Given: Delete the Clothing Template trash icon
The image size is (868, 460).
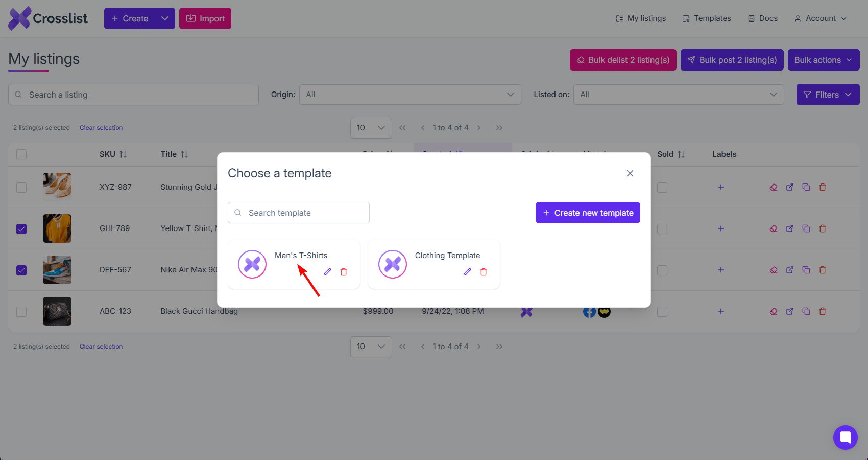Looking at the screenshot, I should [x=484, y=272].
